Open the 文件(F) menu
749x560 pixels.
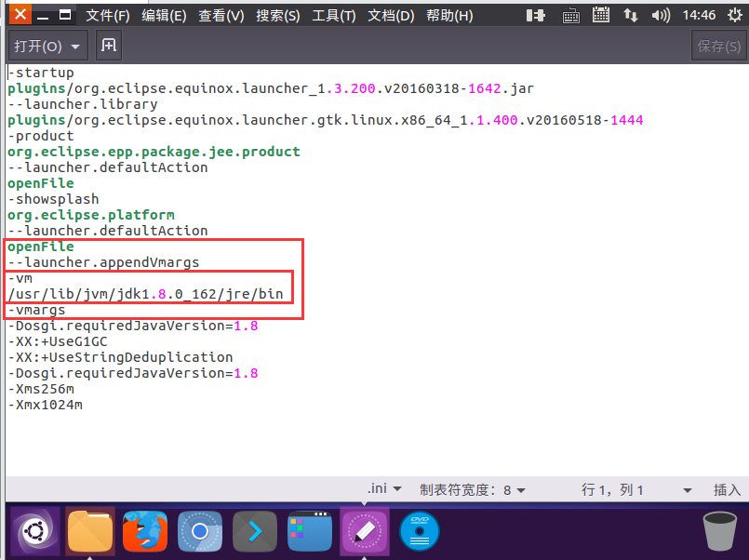click(108, 16)
